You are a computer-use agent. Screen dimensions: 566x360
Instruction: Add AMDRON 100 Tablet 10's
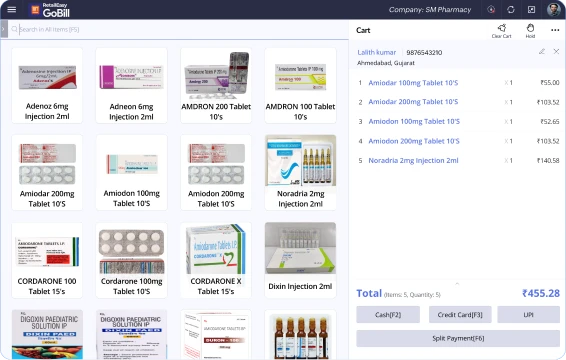click(300, 86)
